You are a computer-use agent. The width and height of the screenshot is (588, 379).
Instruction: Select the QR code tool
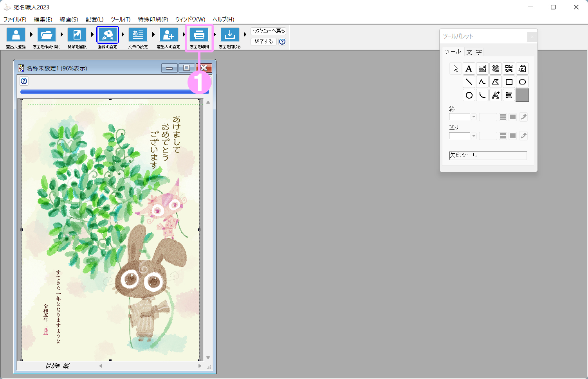pyautogui.click(x=509, y=69)
